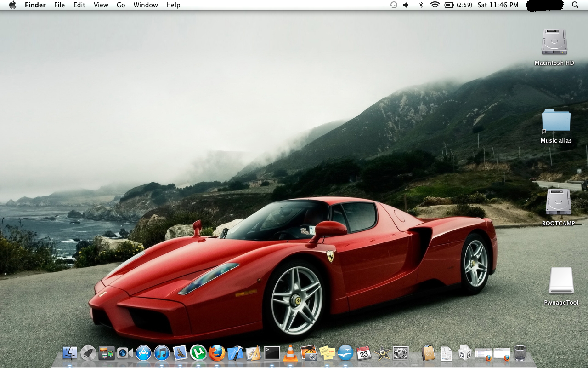The image size is (588, 368).
Task: Open Mission Control from the dock
Action: (107, 353)
